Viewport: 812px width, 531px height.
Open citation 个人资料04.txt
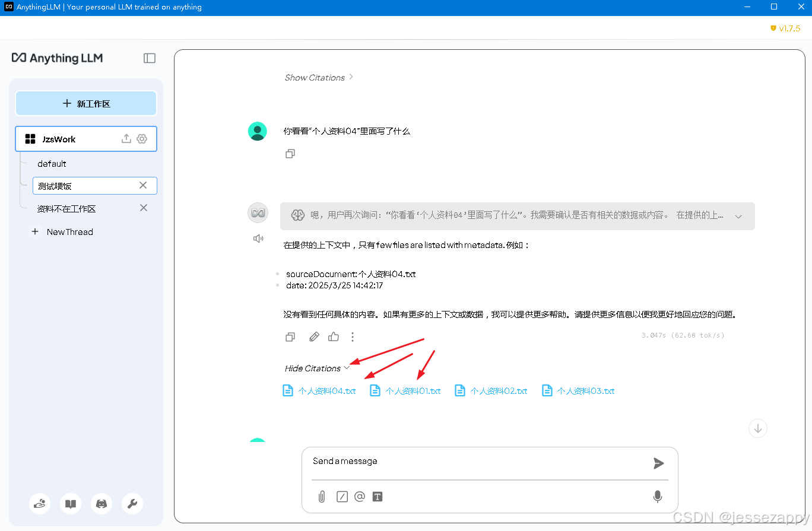tap(319, 391)
